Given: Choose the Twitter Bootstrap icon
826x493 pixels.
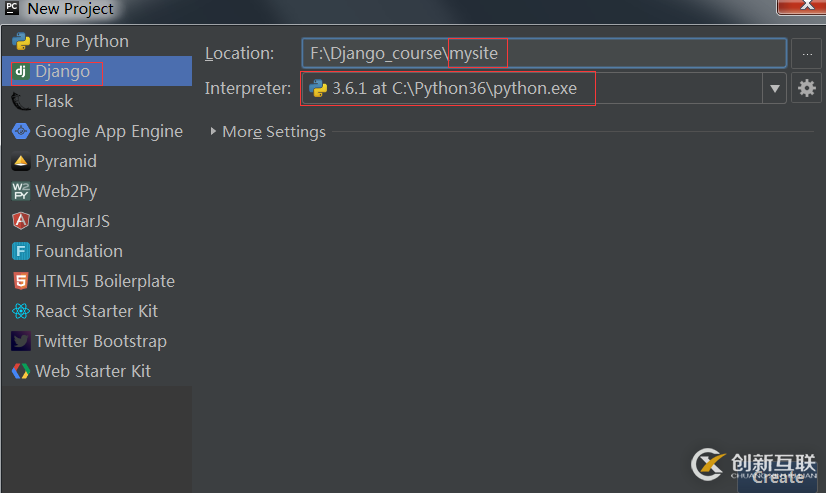Looking at the screenshot, I should pyautogui.click(x=20, y=341).
